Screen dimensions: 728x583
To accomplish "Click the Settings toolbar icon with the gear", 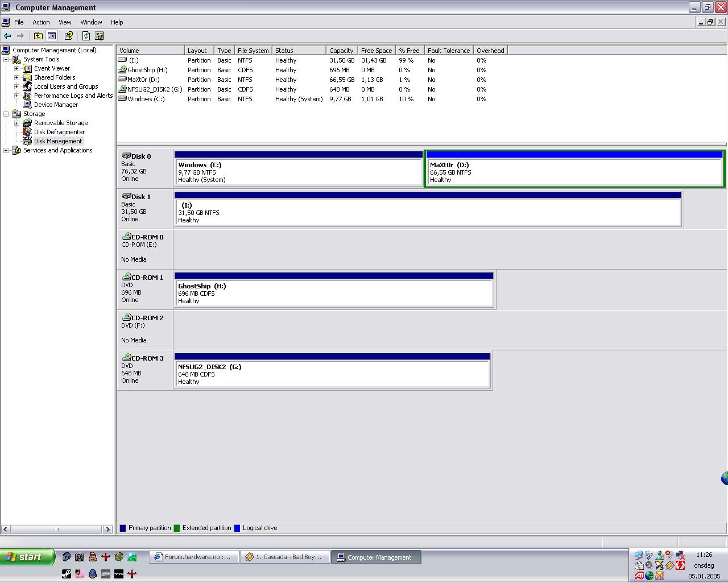I will 100,36.
